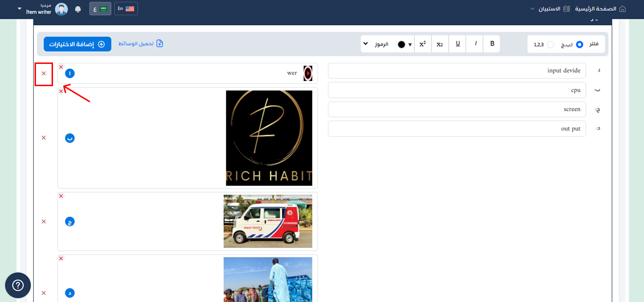Underline text using the U button
This screenshot has height=302, width=644.
coord(458,44)
